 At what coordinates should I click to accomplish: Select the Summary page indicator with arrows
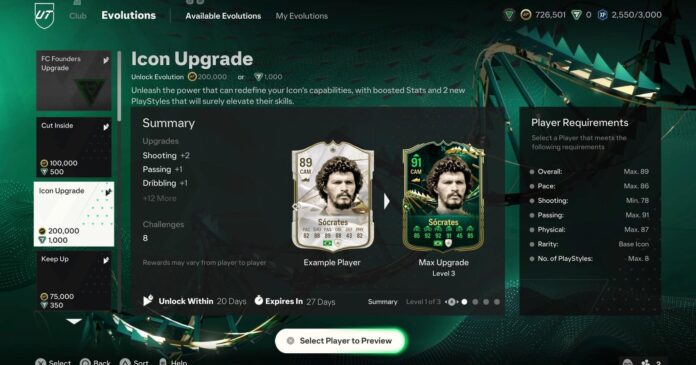point(451,302)
